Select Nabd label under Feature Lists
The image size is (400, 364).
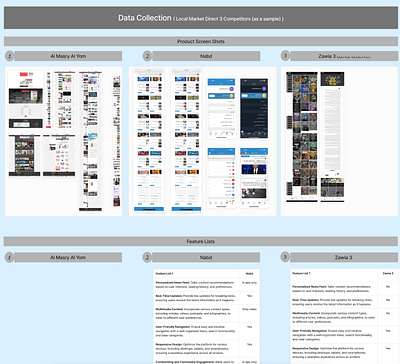tap(206, 257)
